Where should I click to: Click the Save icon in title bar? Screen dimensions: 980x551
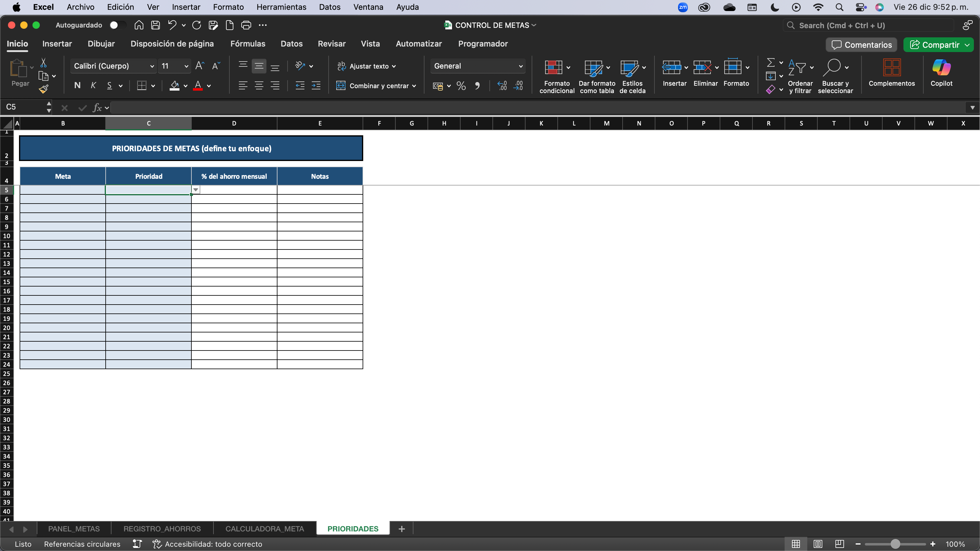pyautogui.click(x=155, y=25)
